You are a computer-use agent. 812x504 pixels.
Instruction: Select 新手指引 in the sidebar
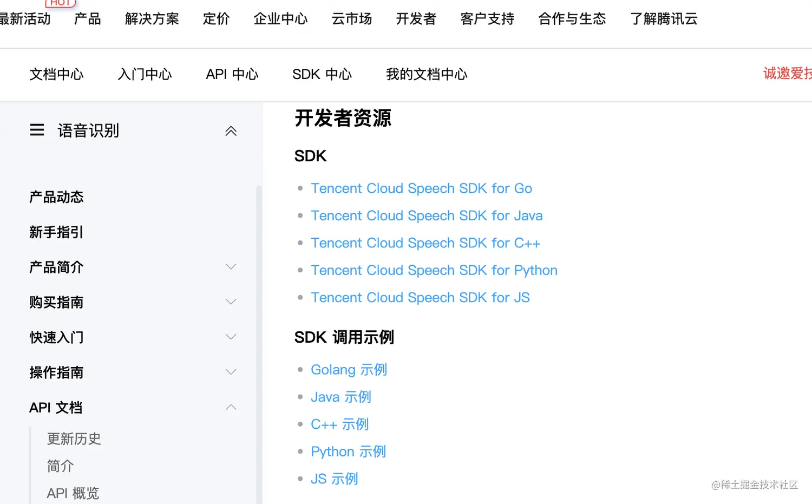tap(56, 232)
